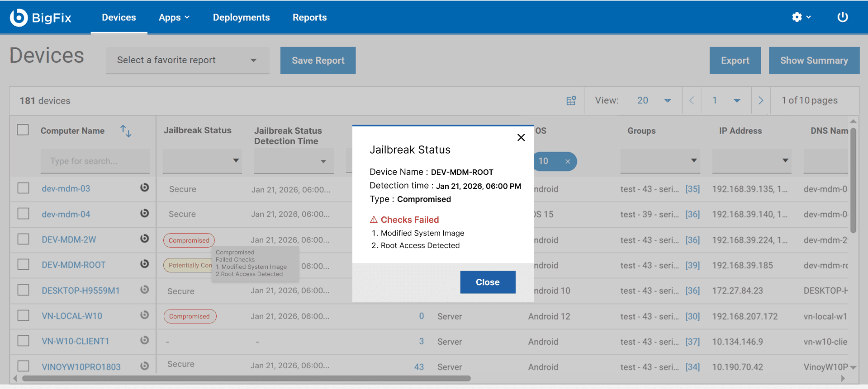The image size is (868, 389).
Task: Select all devices checkbox
Action: pyautogui.click(x=23, y=130)
